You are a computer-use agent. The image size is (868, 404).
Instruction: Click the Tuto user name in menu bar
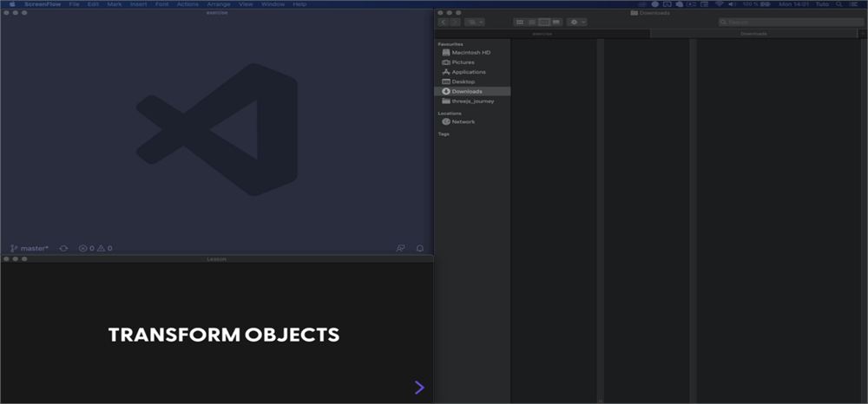823,3
